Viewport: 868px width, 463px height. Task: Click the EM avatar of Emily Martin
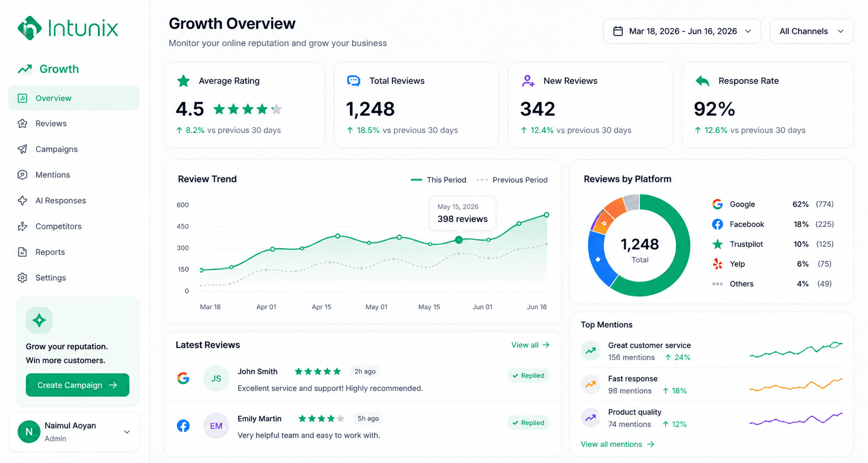pos(216,426)
